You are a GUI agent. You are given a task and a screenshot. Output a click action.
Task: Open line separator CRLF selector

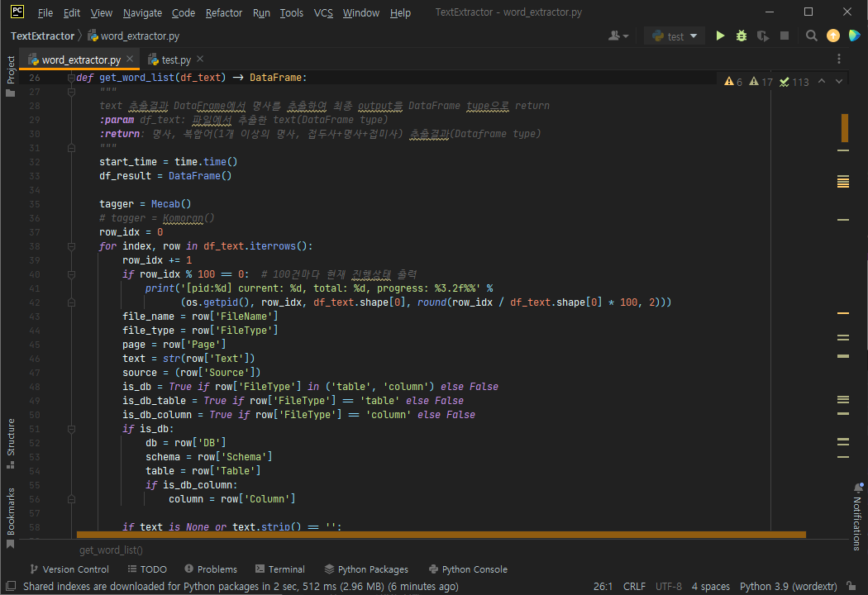tap(634, 586)
